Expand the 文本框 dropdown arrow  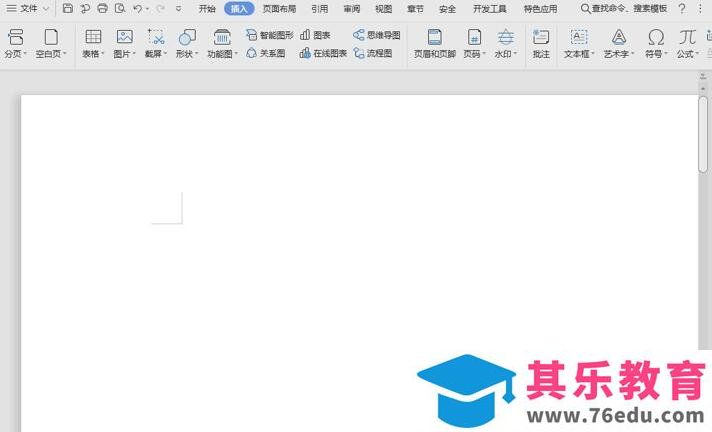tap(593, 54)
